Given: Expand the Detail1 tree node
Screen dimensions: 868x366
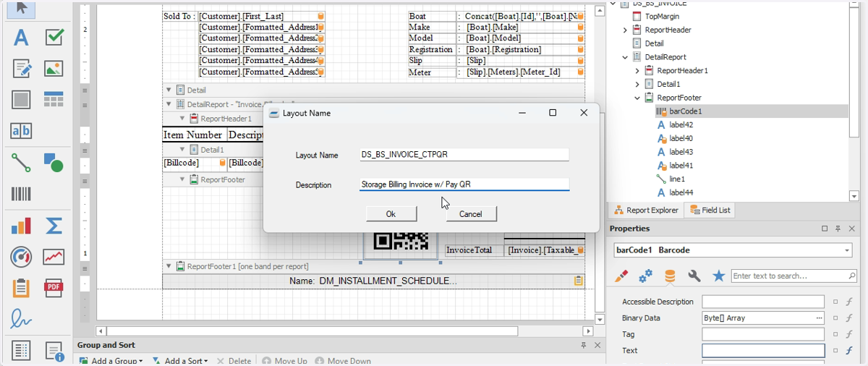Looking at the screenshot, I should click(637, 85).
